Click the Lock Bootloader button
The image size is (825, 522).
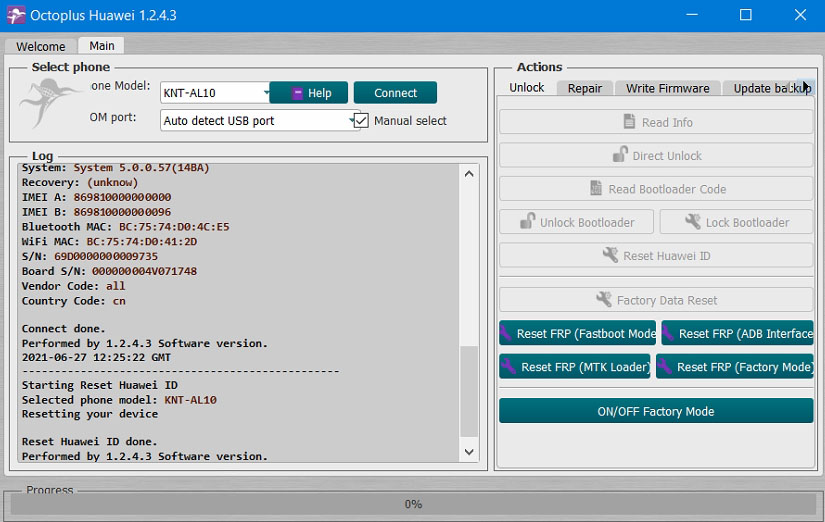pos(737,222)
